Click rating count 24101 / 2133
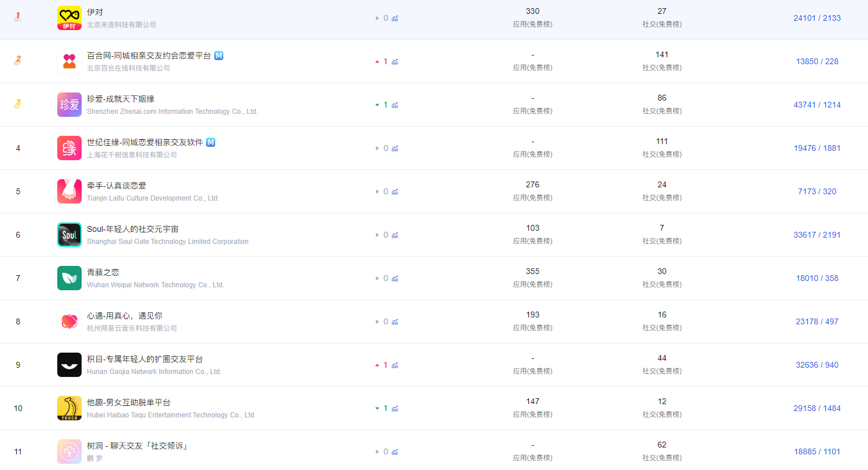This screenshot has height=470, width=868. pos(816,18)
